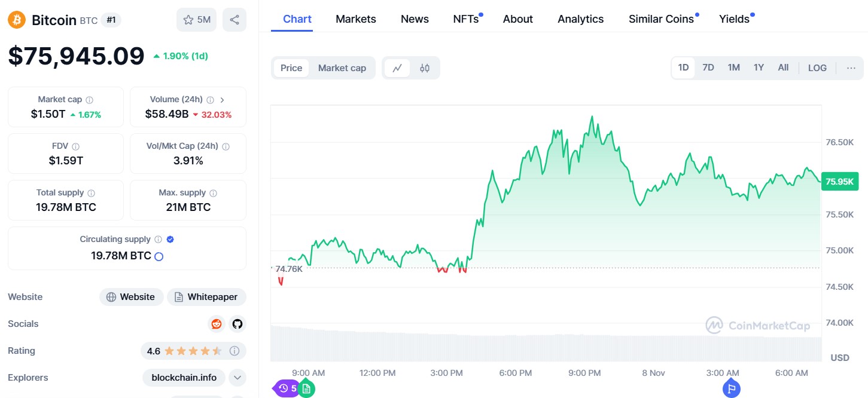Click the $75,945.09 price text

(x=77, y=56)
